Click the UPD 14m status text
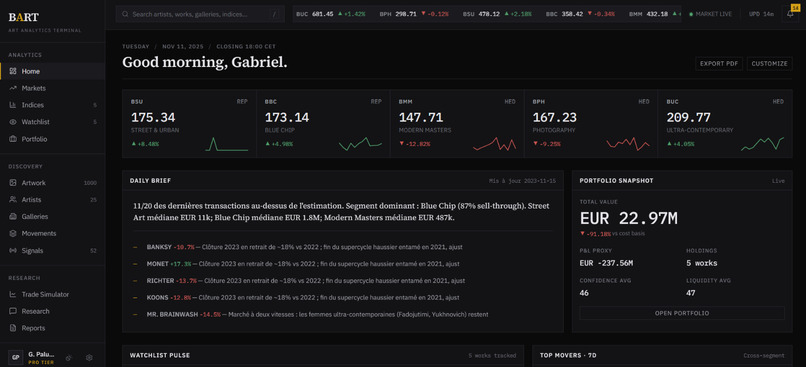This screenshot has width=806, height=367. click(761, 14)
